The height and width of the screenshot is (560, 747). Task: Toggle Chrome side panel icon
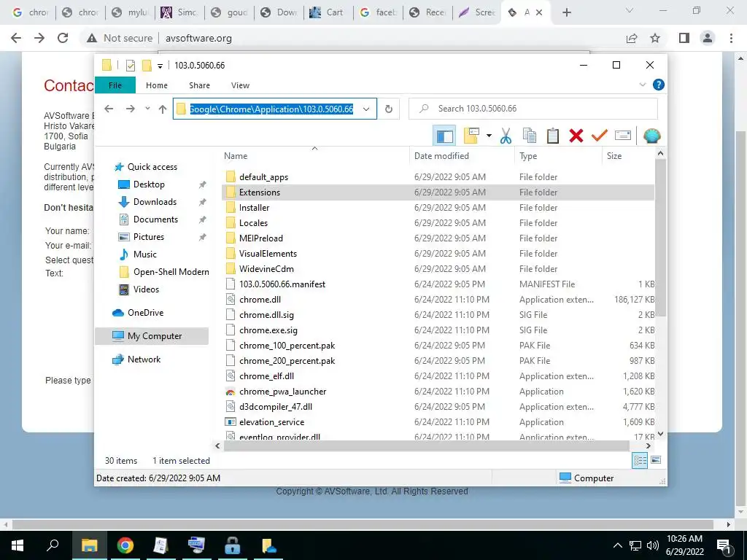pyautogui.click(x=684, y=38)
